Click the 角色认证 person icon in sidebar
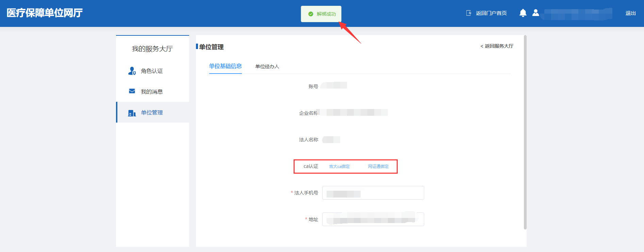Image resolution: width=644 pixels, height=252 pixels. 132,71
